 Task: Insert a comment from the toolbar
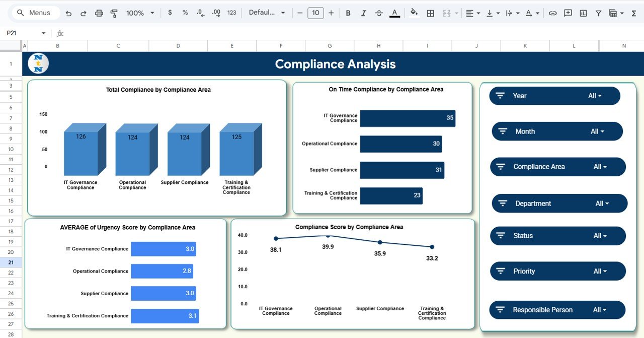pyautogui.click(x=568, y=13)
